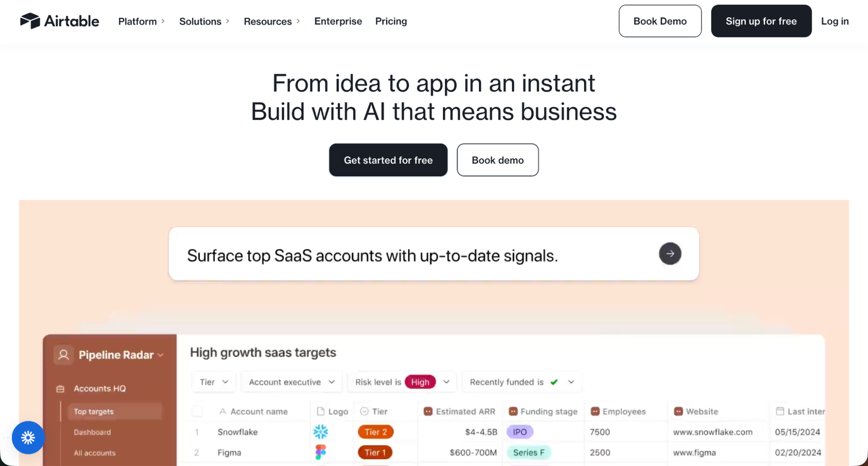Open the Tier filter dropdown
This screenshot has height=466, width=868.
[x=213, y=382]
